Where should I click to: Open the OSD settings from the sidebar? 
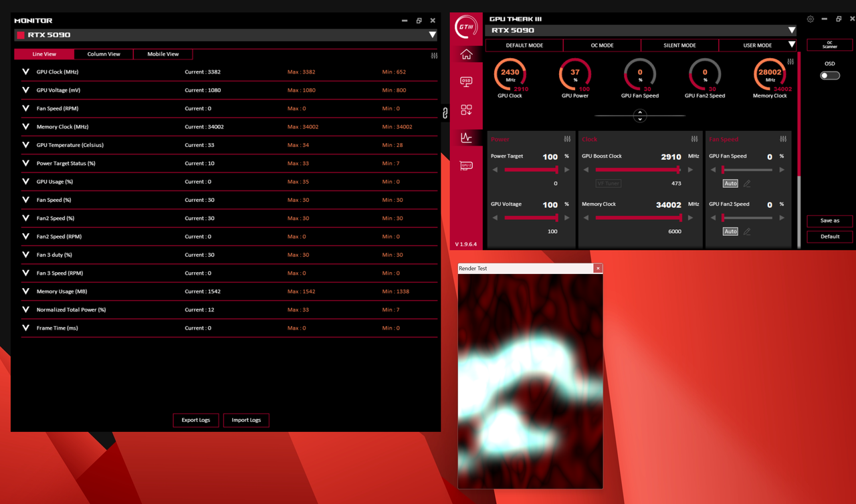pos(466,82)
